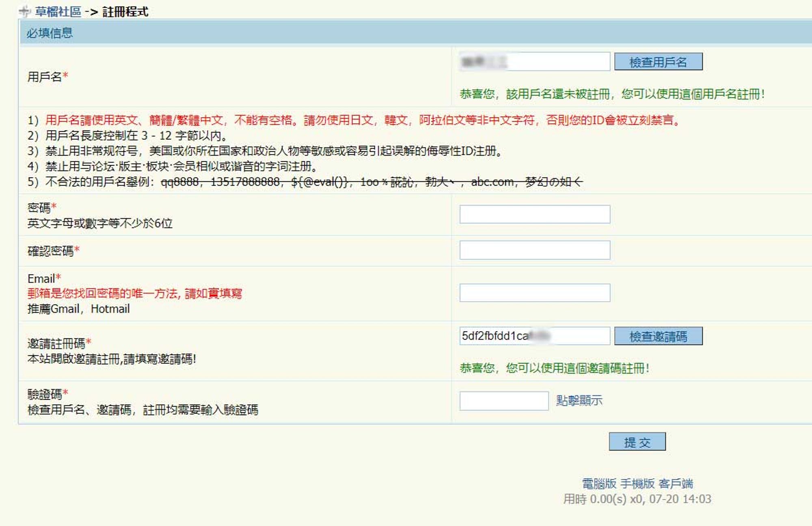Click 電腦版 to switch to desktop version
This screenshot has height=526, width=812.
click(x=594, y=482)
